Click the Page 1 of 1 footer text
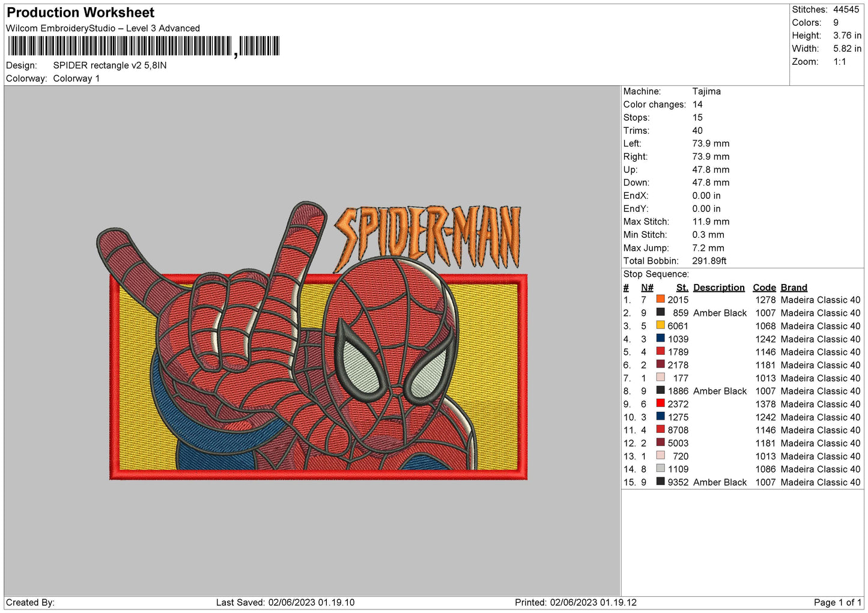Viewport: 868px width, 613px height. pos(837,603)
